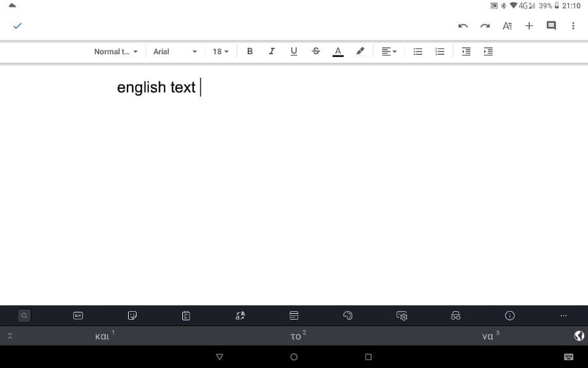Open the paragraph alignment dropdown

389,52
